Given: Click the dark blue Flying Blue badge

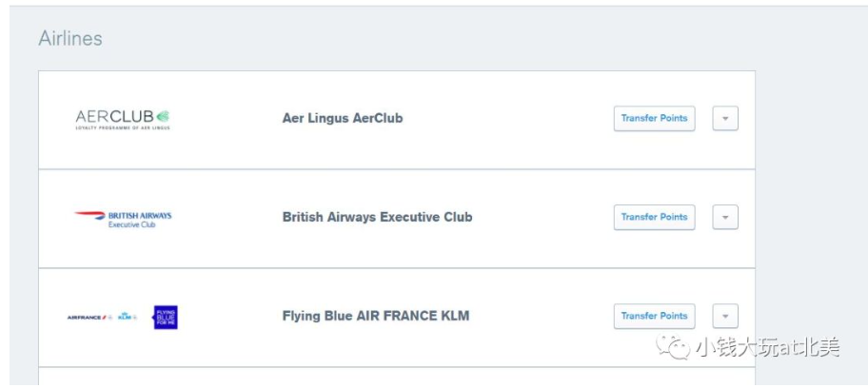Looking at the screenshot, I should [x=166, y=317].
